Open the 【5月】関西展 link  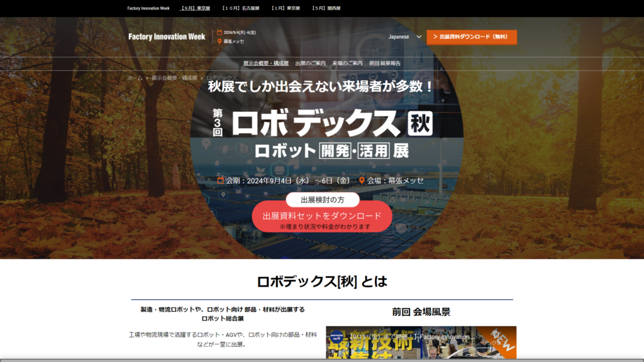coord(326,8)
